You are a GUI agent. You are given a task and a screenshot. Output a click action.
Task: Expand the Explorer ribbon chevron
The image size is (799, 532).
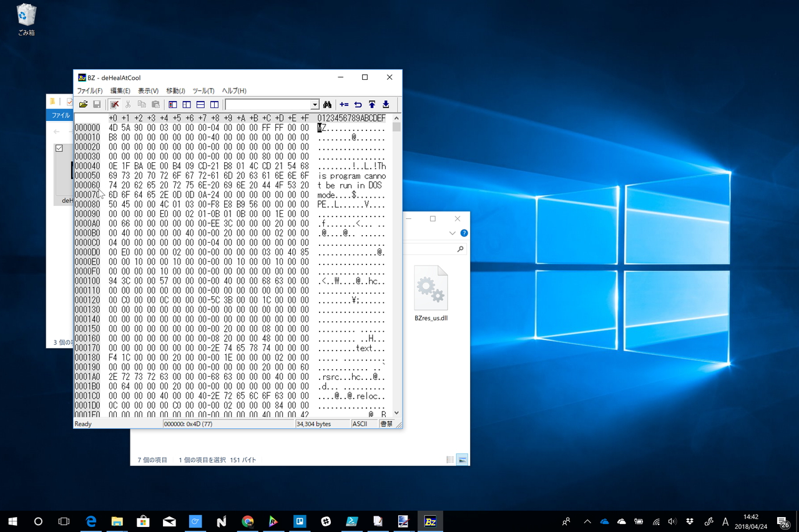click(453, 233)
